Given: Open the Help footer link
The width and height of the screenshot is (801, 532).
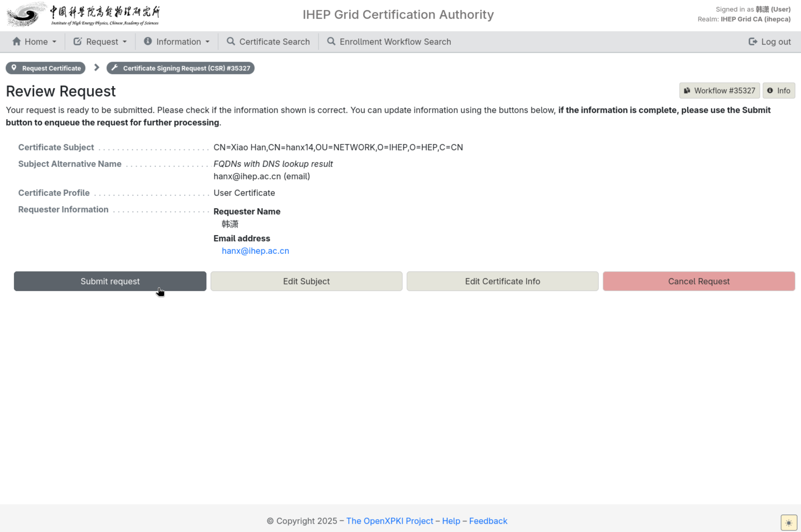Looking at the screenshot, I should coord(451,521).
